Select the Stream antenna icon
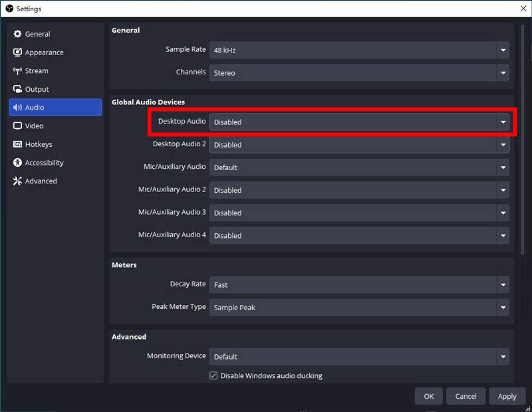The height and width of the screenshot is (412, 532). (17, 70)
